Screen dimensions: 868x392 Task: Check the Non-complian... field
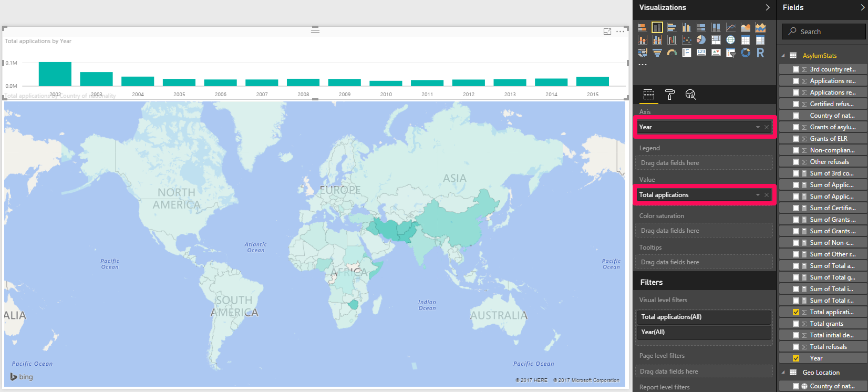(x=796, y=150)
